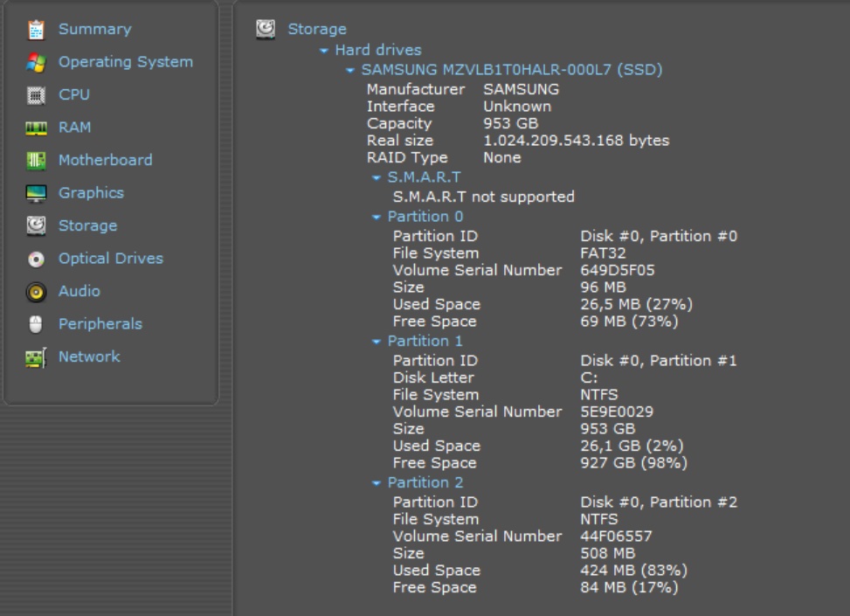
Task: Click the Graphics monitor icon
Action: [x=36, y=194]
